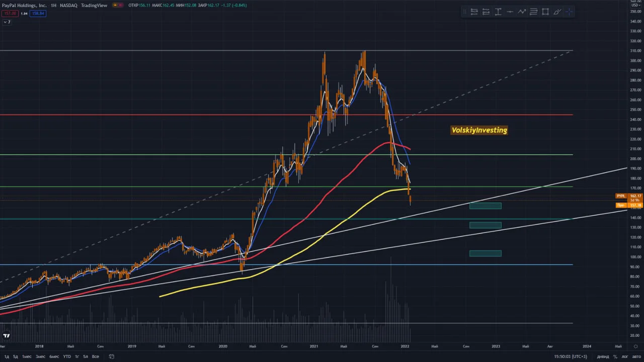Switch to the 1д time range

(7, 356)
